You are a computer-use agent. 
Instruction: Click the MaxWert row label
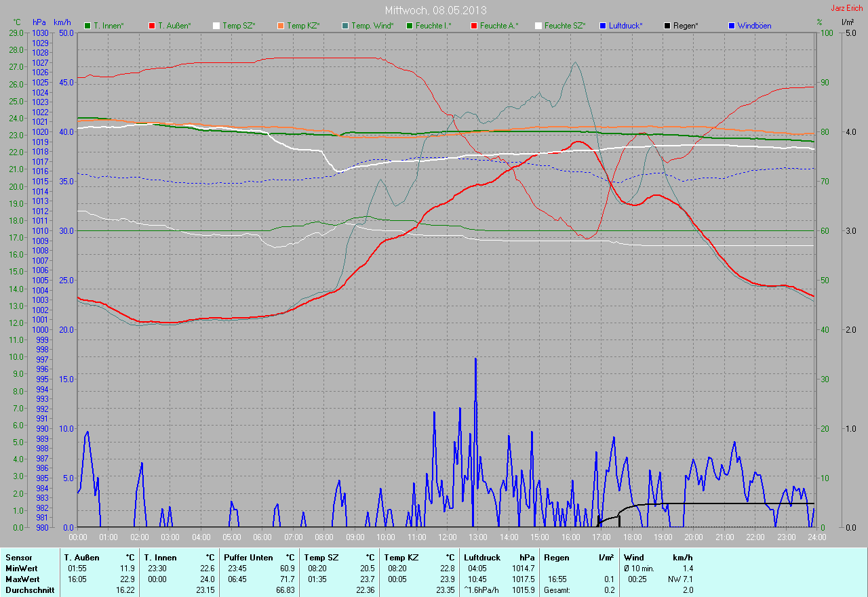pos(22,579)
